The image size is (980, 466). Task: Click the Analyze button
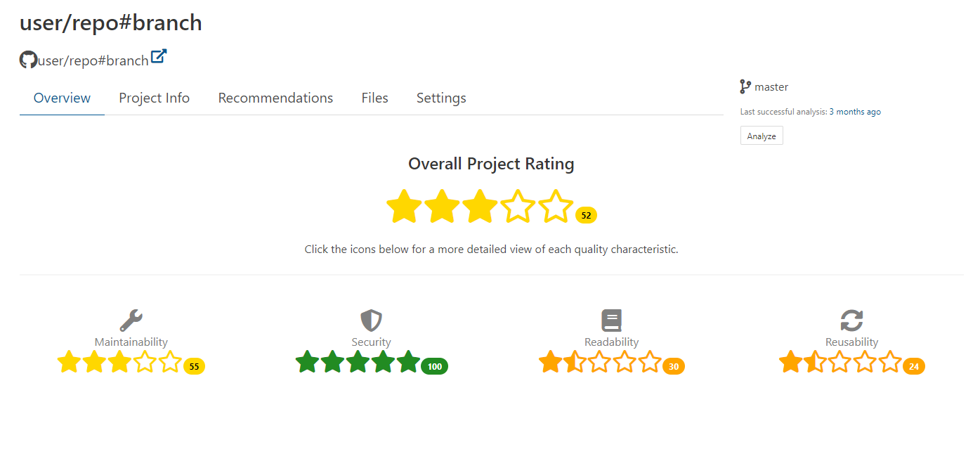[762, 136]
